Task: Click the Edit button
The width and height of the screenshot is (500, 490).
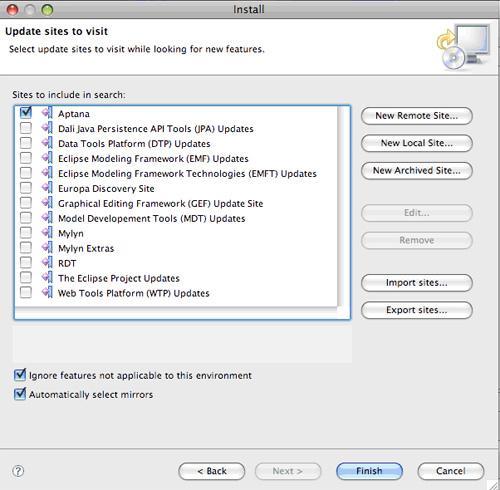Action: [x=417, y=213]
